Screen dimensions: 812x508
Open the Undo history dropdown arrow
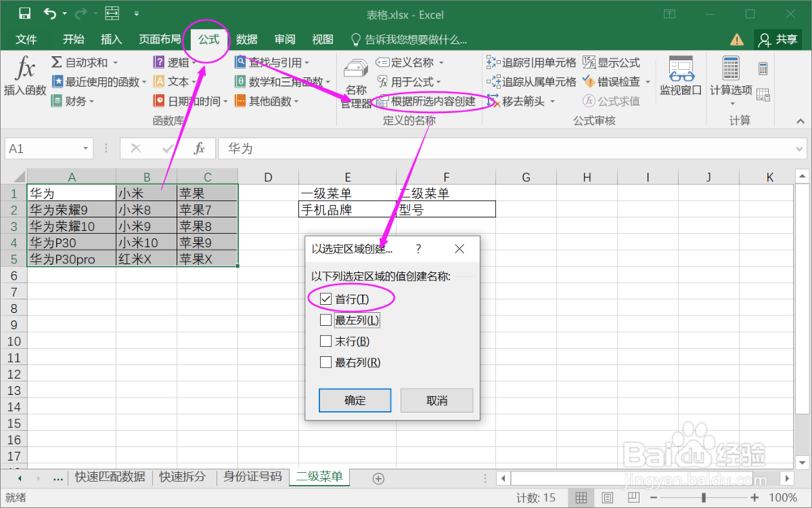coord(64,14)
